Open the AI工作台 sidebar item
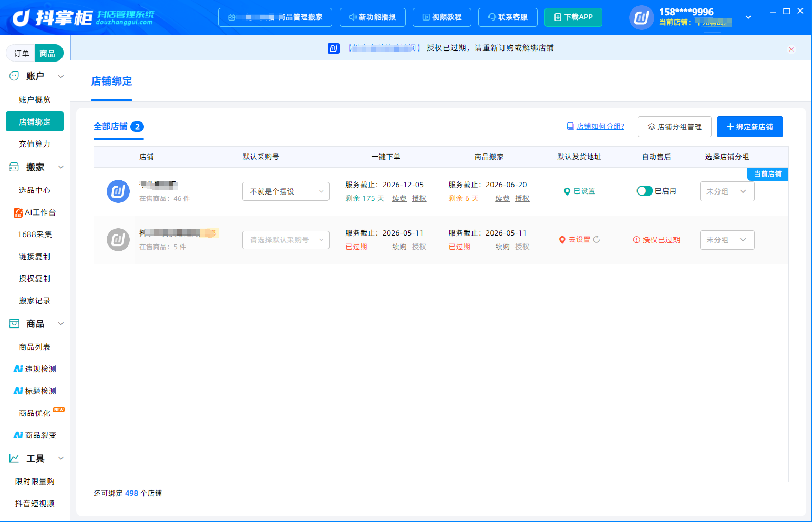This screenshot has width=812, height=522. click(x=35, y=212)
